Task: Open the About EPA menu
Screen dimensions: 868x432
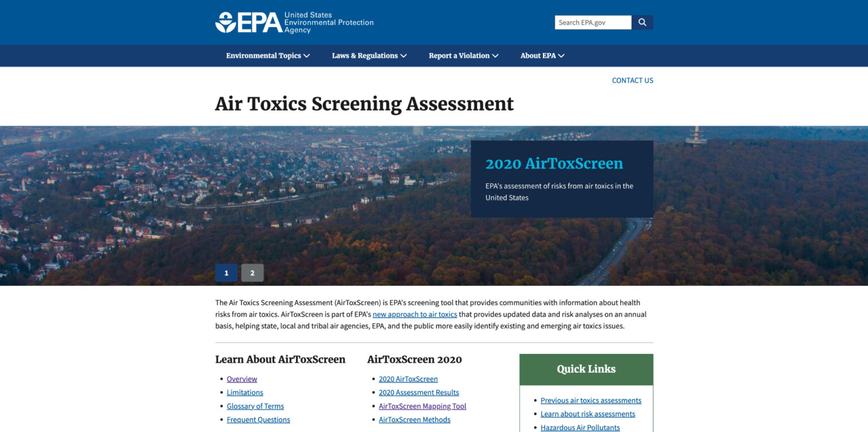Action: pyautogui.click(x=542, y=55)
